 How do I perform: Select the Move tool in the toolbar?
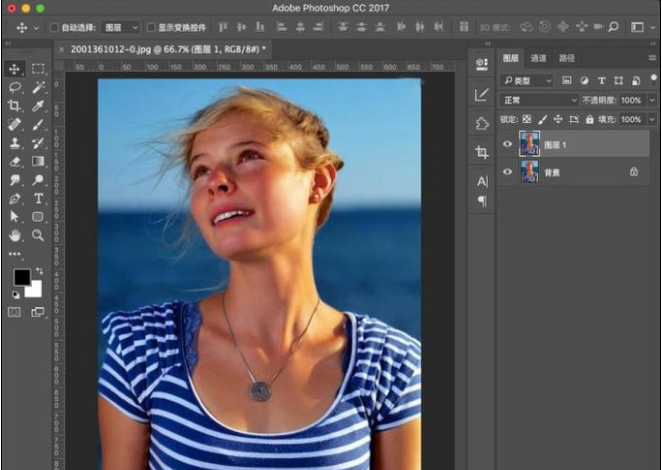pyautogui.click(x=15, y=69)
